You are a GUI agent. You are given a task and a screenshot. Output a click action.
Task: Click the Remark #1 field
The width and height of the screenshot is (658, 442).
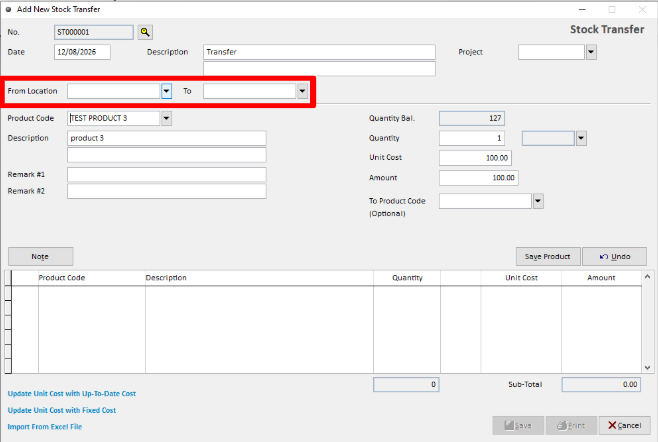pyautogui.click(x=167, y=175)
